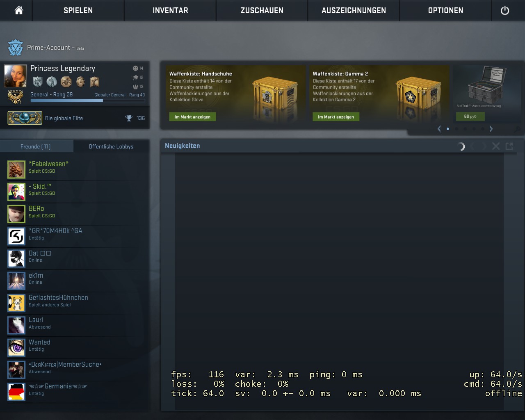The height and width of the screenshot is (420, 525).
Task: Click the Dat friend avatar
Action: coord(16,258)
